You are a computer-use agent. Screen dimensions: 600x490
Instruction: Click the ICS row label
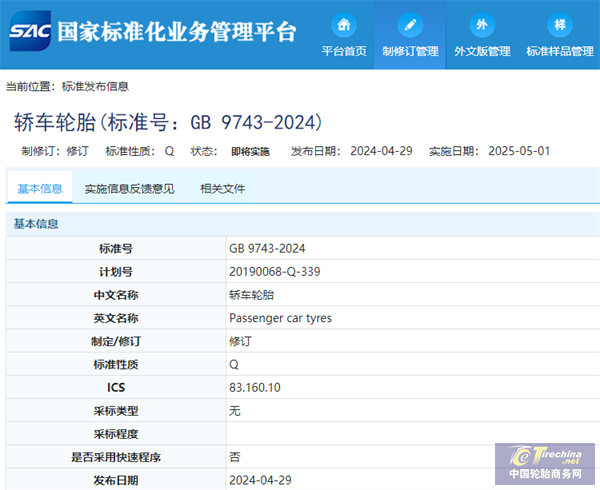[x=116, y=387]
